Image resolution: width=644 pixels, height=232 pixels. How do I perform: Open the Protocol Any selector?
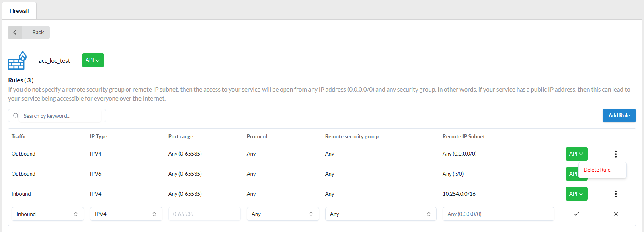(x=283, y=214)
